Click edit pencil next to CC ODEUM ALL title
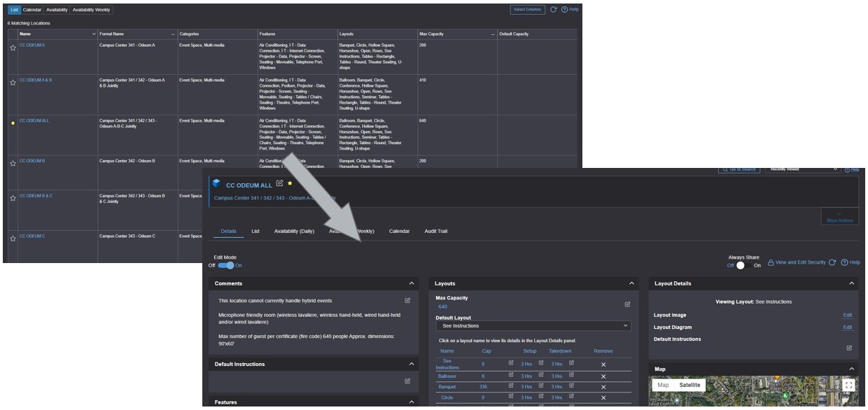 pyautogui.click(x=280, y=184)
